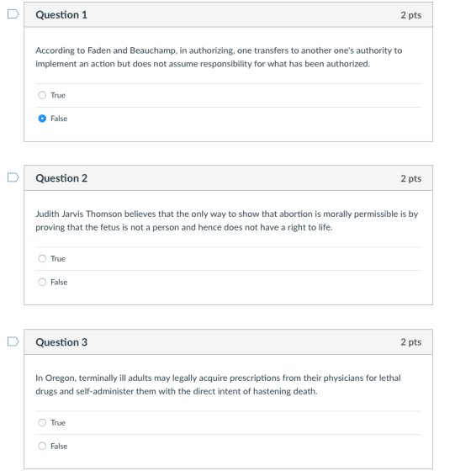Click the 'Question 2' header title

(61, 178)
